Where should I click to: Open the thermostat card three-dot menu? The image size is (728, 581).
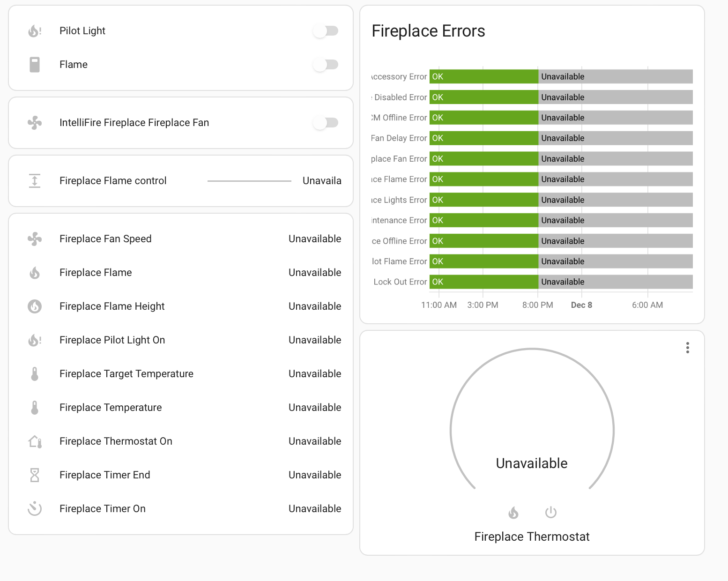pyautogui.click(x=688, y=348)
